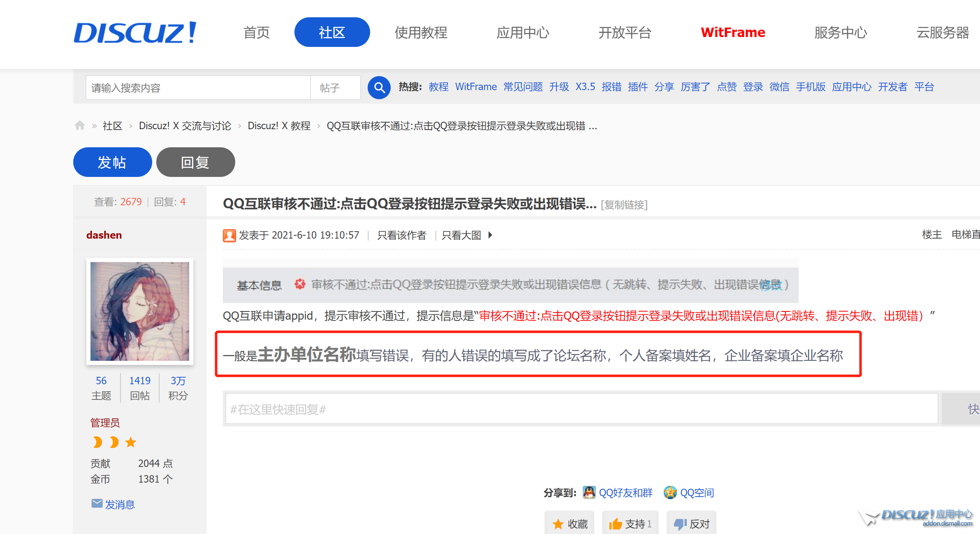
Task: Click hot search term 升级
Action: coord(559,87)
